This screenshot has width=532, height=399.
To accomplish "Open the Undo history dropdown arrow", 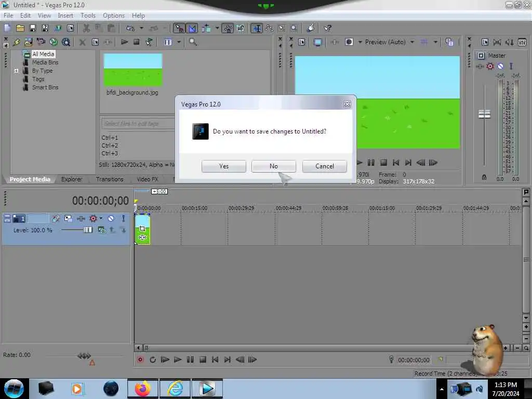I will pyautogui.click(x=141, y=28).
